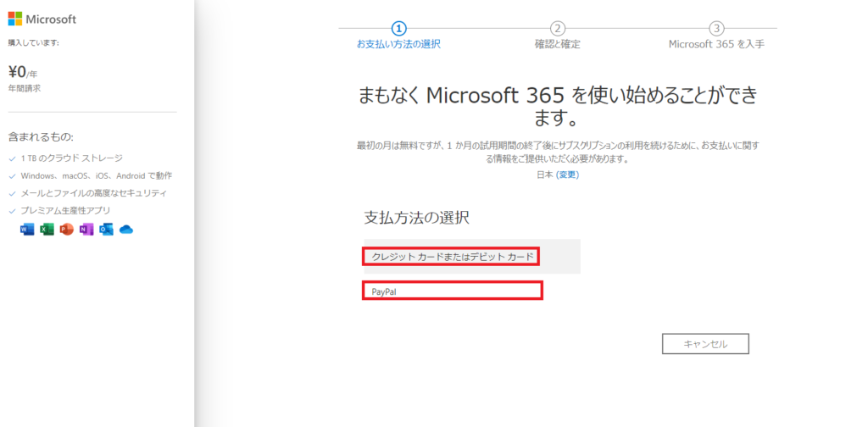Select クレジット カードまたはデビット カード payment option
Image resolution: width=868 pixels, height=427 pixels.
[471, 257]
